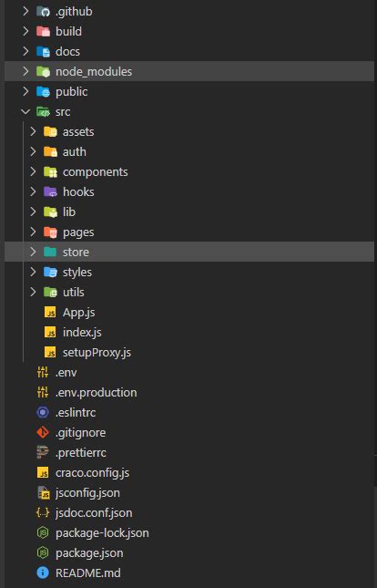Expand the store folder chevron
Screen dimensions: 377x588
click(x=33, y=252)
